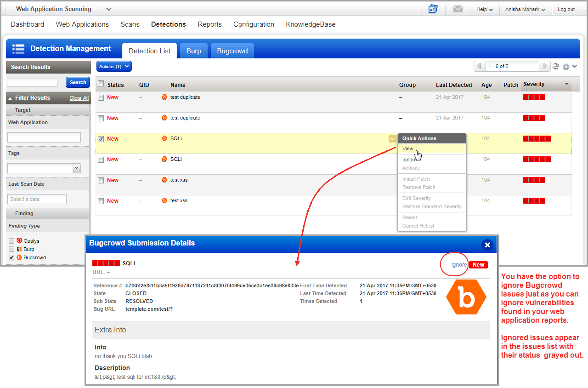Click the red New status badge in details
This screenshot has height=388, width=588.
(478, 265)
